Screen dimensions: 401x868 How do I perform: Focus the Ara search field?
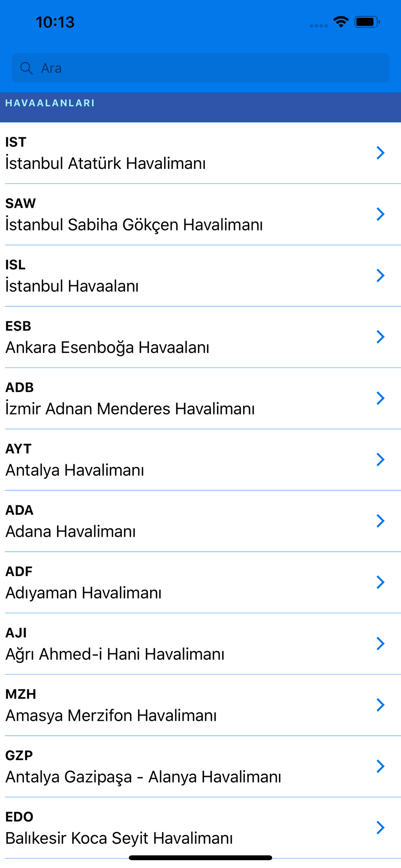tap(200, 68)
